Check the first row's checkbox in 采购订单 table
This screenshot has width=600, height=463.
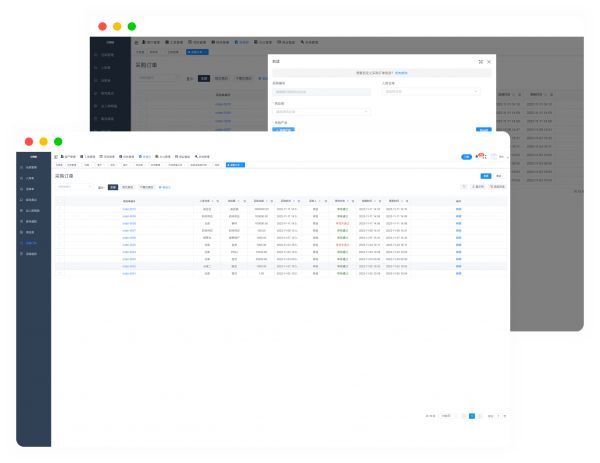click(60, 208)
